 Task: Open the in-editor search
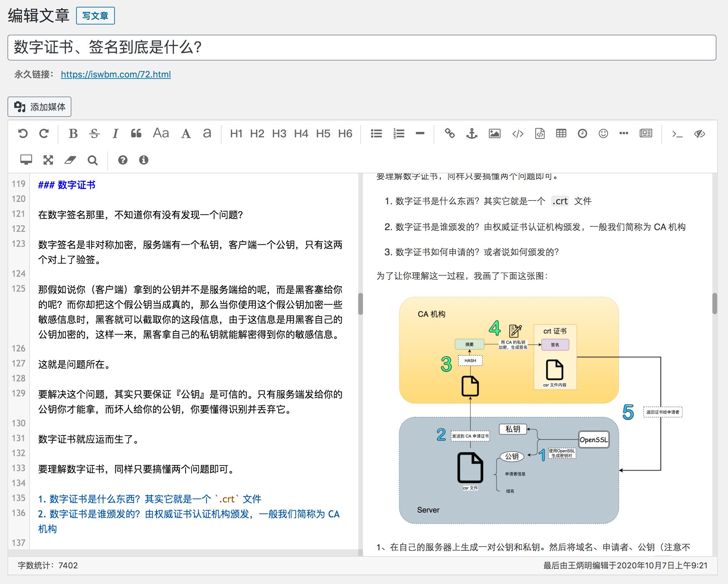[93, 160]
